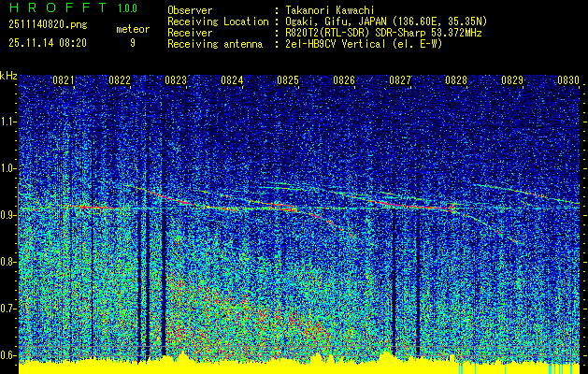Click the HROFFT title text
Image resolution: width=588 pixels, height=374 pixels.
pyautogui.click(x=57, y=7)
